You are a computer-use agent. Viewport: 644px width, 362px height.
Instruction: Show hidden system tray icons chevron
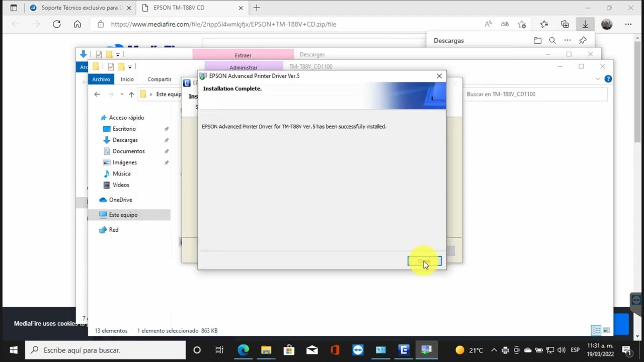tap(494, 350)
